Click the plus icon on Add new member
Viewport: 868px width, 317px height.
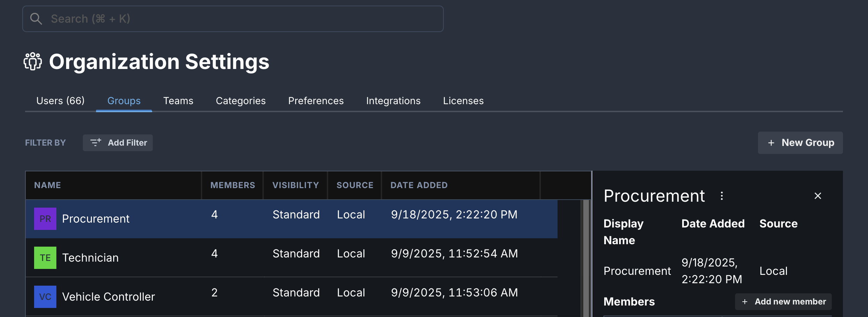pyautogui.click(x=745, y=301)
